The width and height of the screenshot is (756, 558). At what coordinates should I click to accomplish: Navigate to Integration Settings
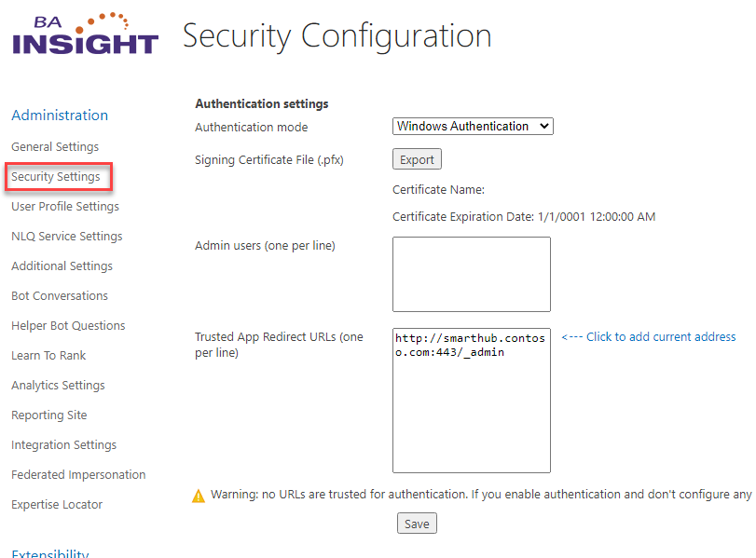click(63, 445)
